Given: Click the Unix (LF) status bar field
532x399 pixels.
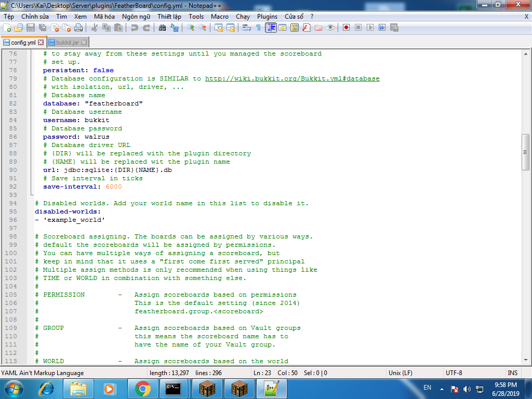Looking at the screenshot, I should tap(414, 373).
